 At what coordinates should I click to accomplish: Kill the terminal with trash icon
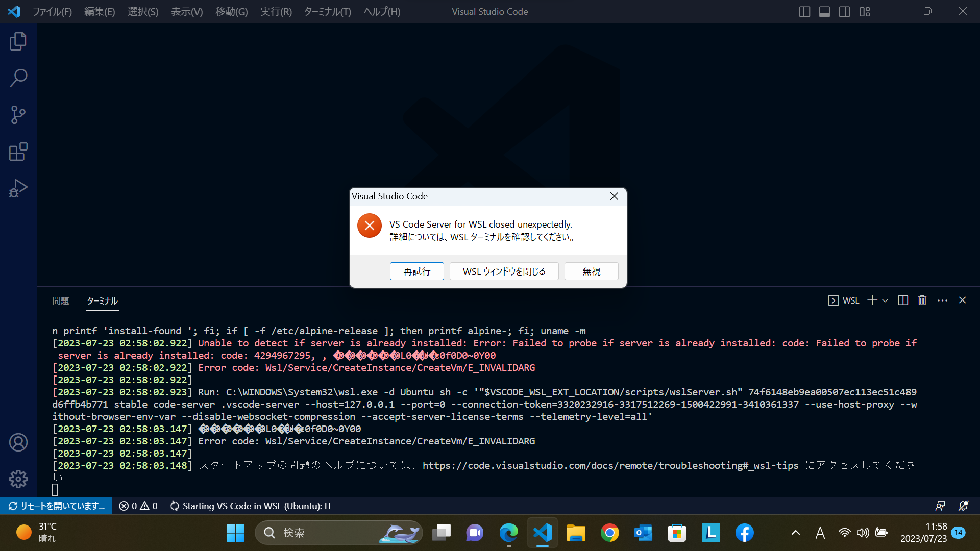click(x=922, y=300)
